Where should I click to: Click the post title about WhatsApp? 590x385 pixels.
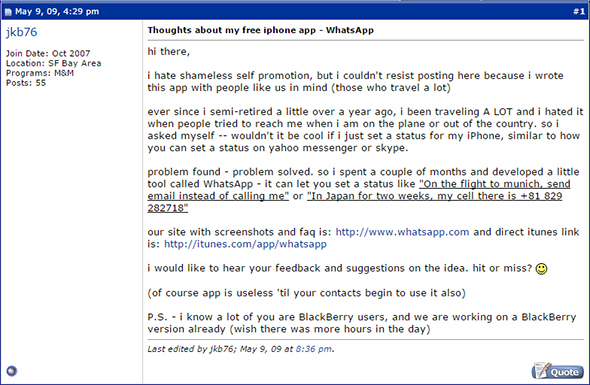260,30
